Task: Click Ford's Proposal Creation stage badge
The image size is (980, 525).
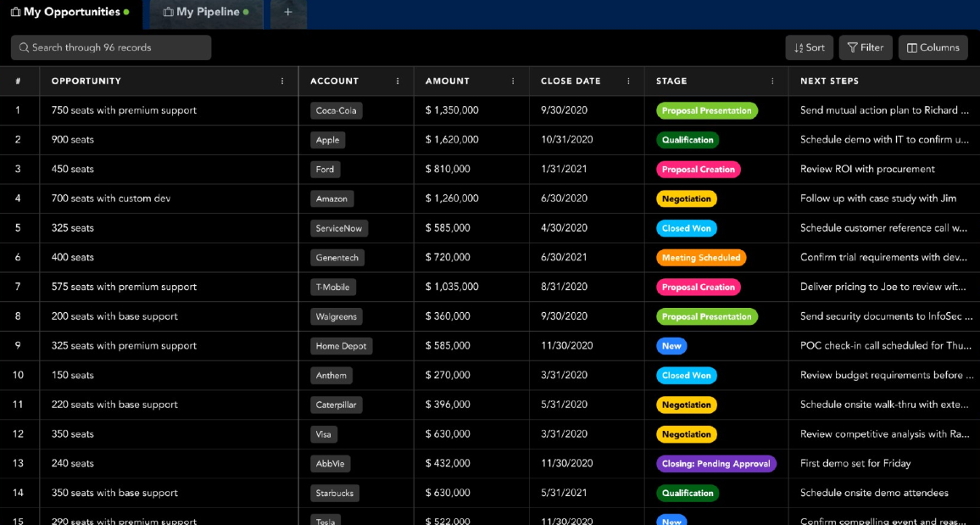Action: pos(699,170)
